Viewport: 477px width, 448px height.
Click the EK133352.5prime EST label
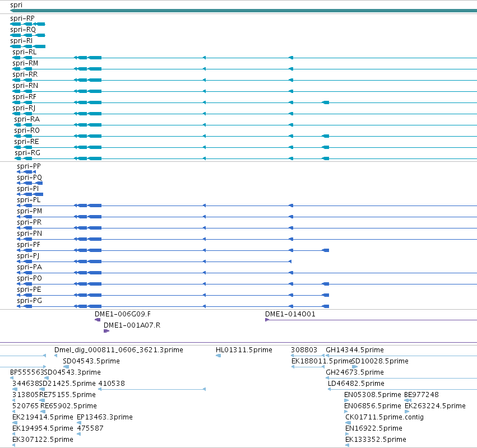click(x=376, y=440)
